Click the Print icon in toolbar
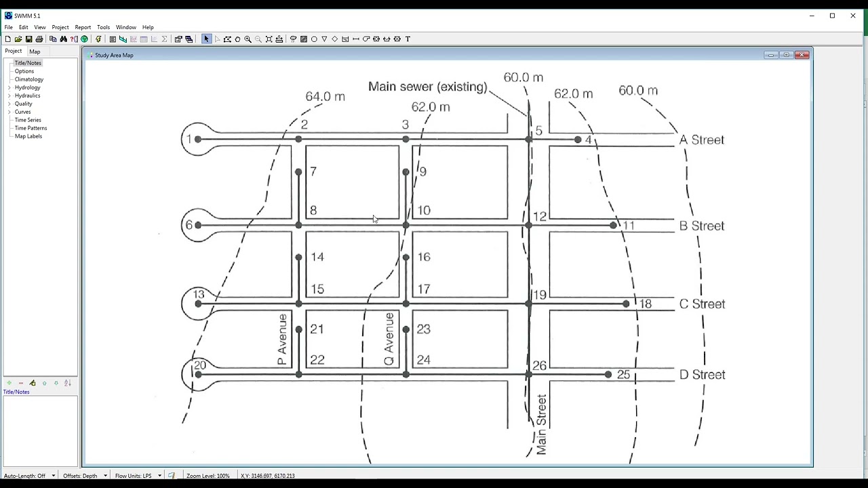 click(x=39, y=39)
